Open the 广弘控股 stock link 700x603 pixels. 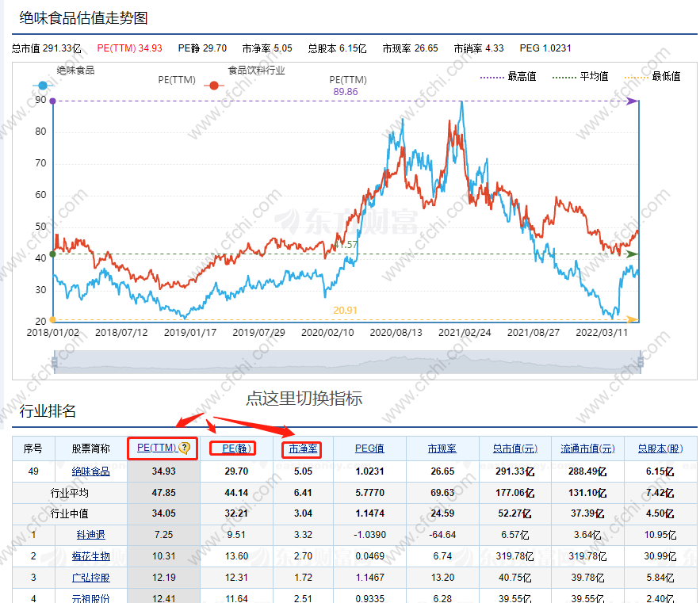pyautogui.click(x=90, y=578)
